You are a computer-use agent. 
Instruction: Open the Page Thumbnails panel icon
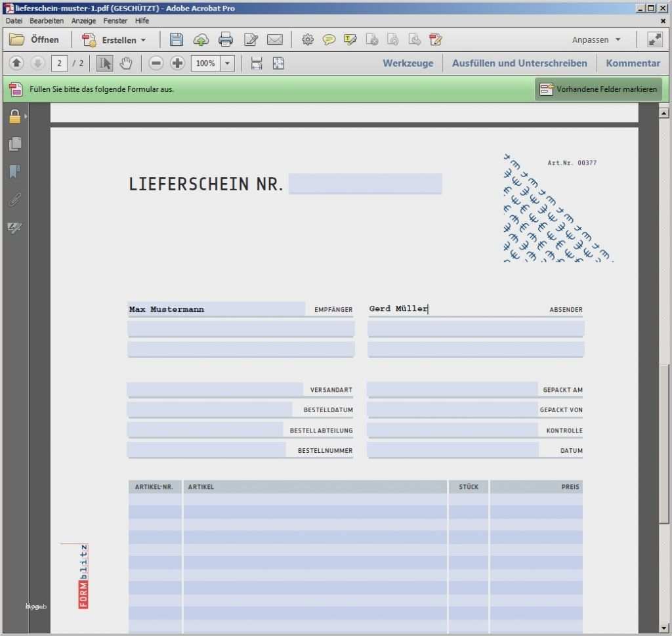14,143
